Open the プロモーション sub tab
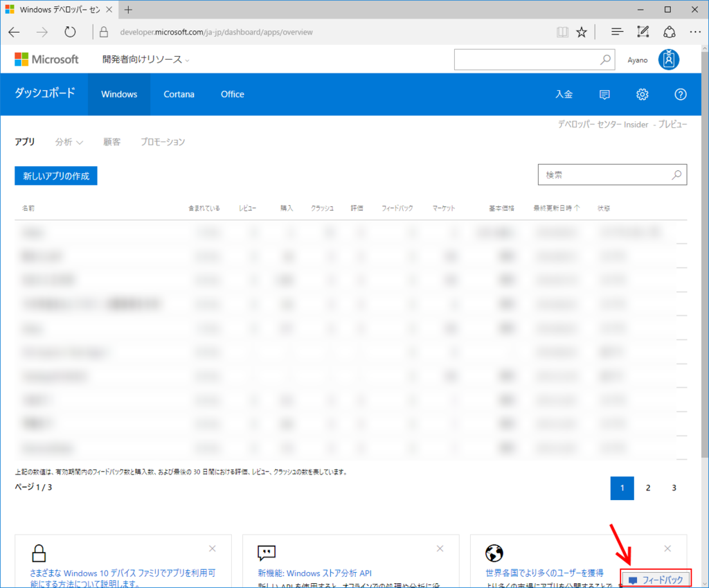The width and height of the screenshot is (709, 588). tap(163, 142)
